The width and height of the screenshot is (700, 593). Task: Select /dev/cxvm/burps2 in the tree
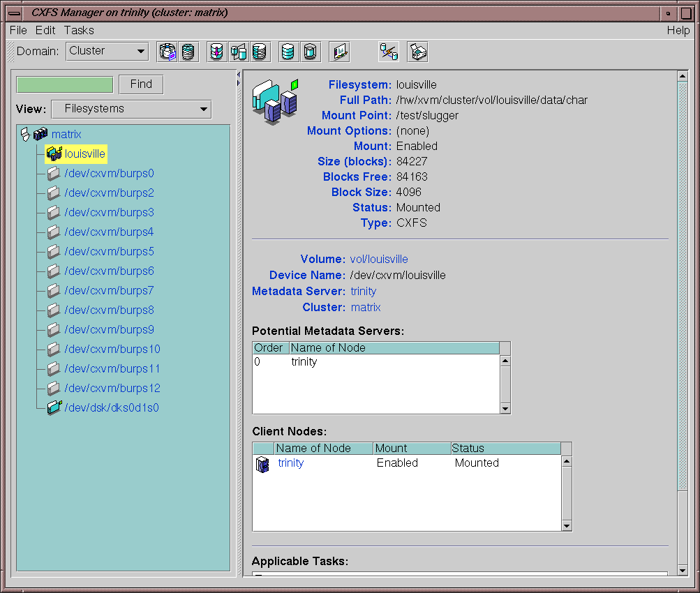[110, 193]
